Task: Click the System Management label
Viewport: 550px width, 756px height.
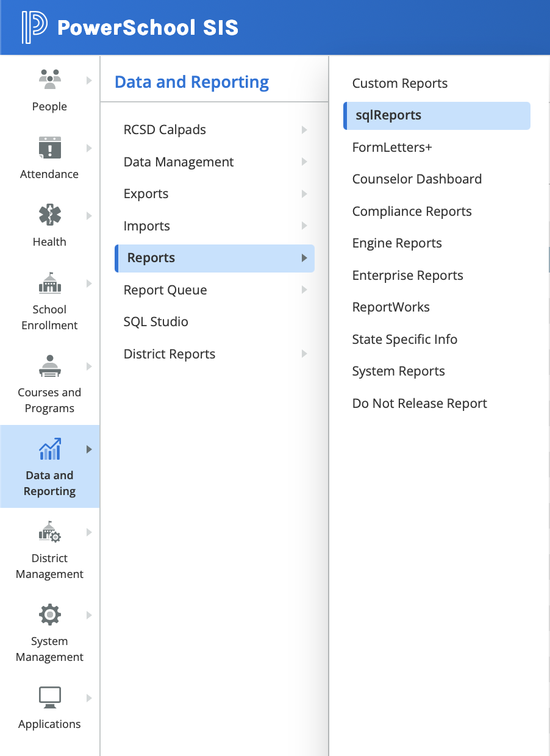Action: pos(49,649)
